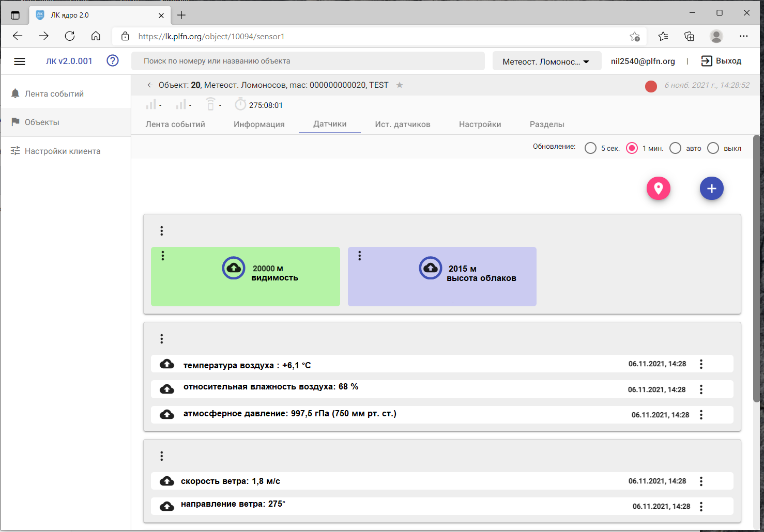Switch to Информация tab
Image resolution: width=764 pixels, height=532 pixels.
259,124
